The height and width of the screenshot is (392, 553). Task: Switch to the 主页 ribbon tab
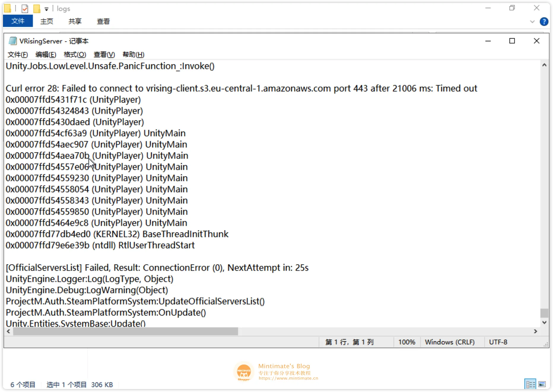[47, 21]
